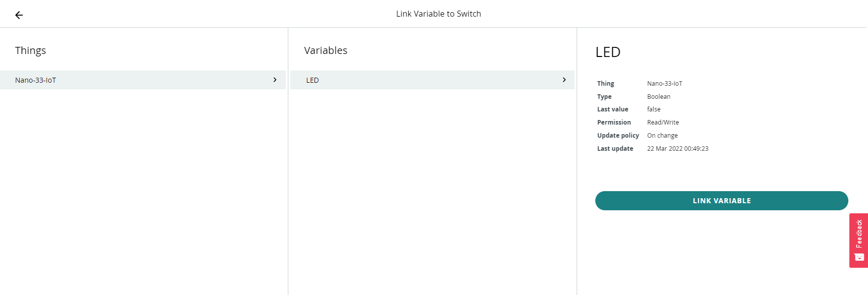Click the Variables column heading
868x295 pixels.
click(326, 50)
